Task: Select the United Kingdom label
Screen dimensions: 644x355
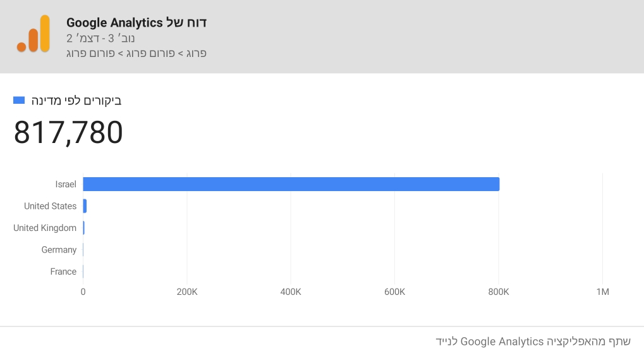Action: point(45,228)
